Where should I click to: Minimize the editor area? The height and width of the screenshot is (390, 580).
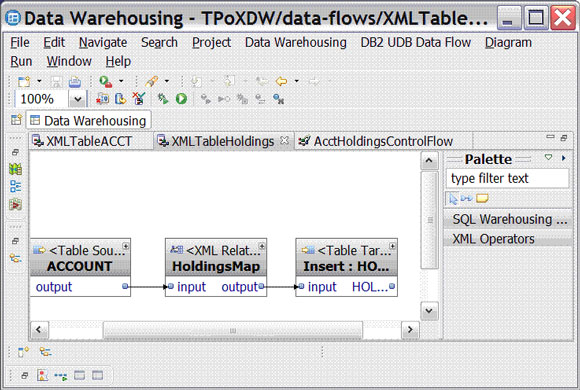550,137
